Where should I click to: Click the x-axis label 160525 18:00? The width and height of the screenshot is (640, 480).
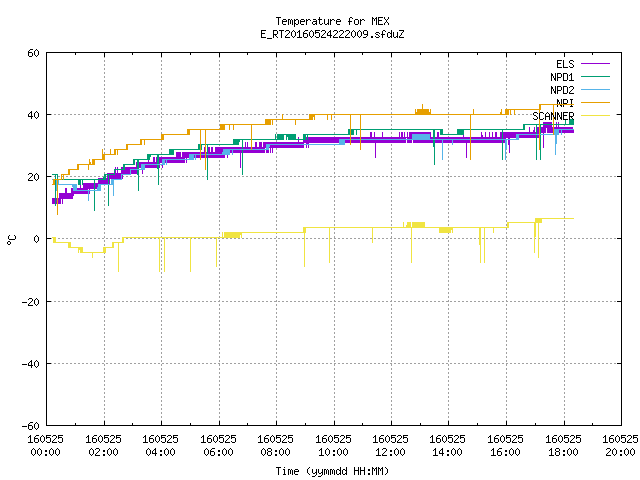pos(564,446)
